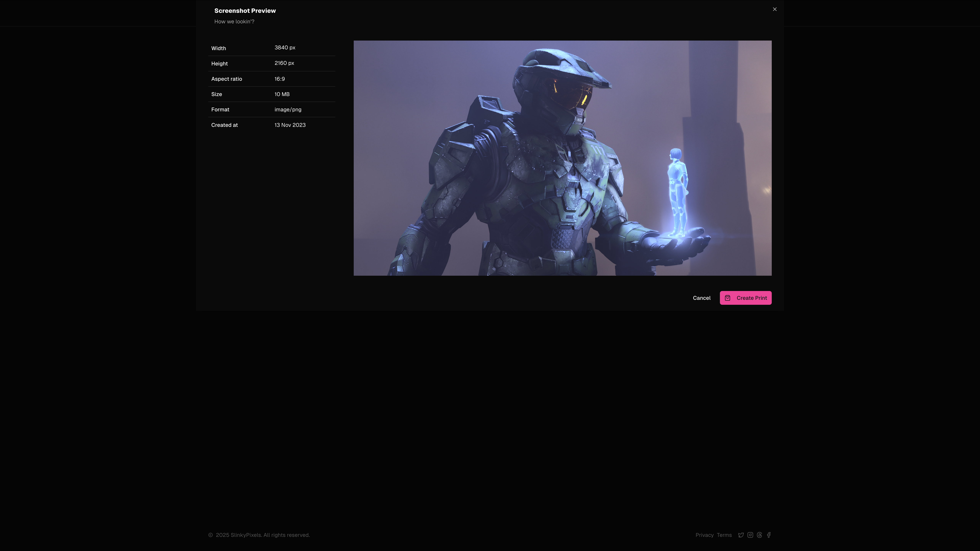Open the Facebook icon in footer

pos(768,535)
